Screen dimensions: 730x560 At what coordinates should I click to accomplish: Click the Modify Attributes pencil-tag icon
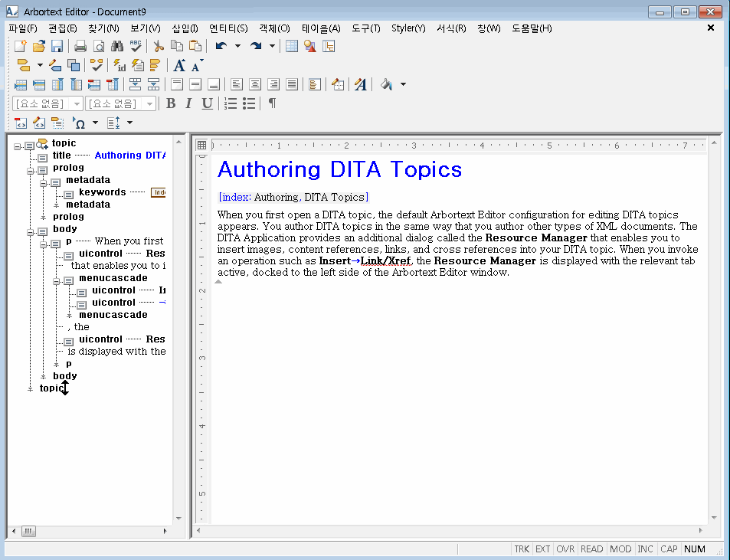[55, 65]
